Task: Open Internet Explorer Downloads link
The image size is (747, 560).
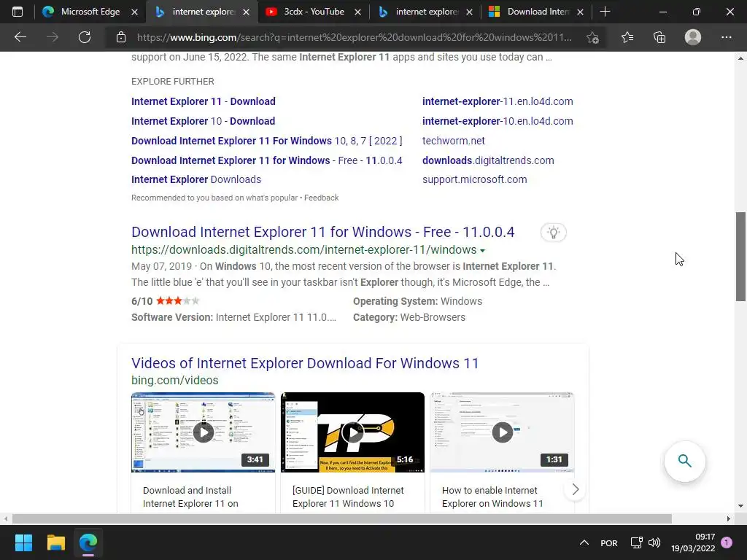Action: point(196,179)
